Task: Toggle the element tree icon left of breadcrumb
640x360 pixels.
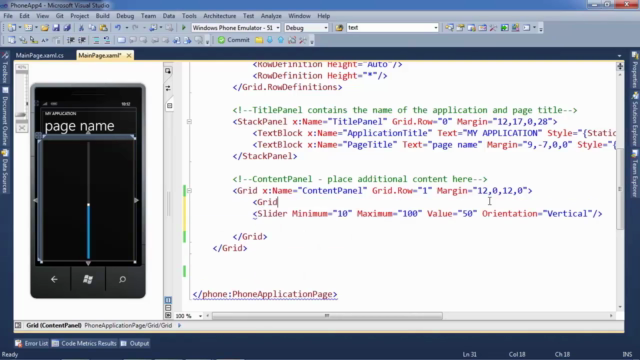Action: click(18, 325)
